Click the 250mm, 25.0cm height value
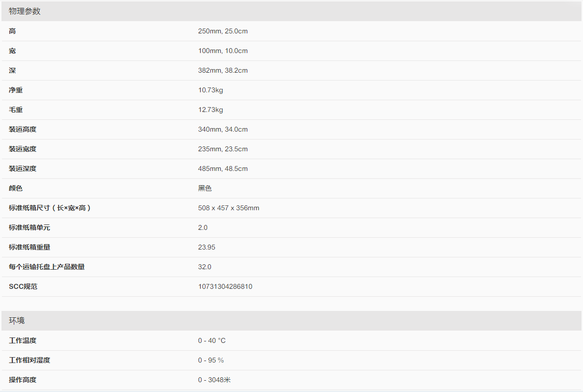Screen dimensions: 583x392 pyautogui.click(x=223, y=31)
